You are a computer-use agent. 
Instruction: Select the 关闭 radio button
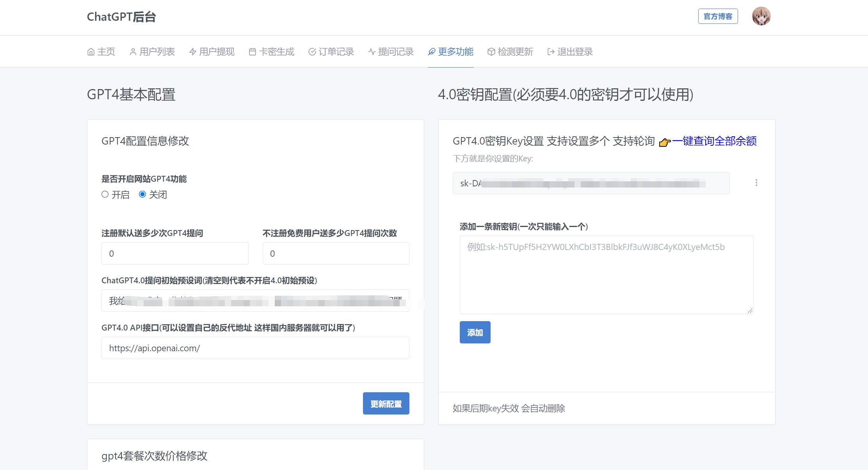coord(142,194)
